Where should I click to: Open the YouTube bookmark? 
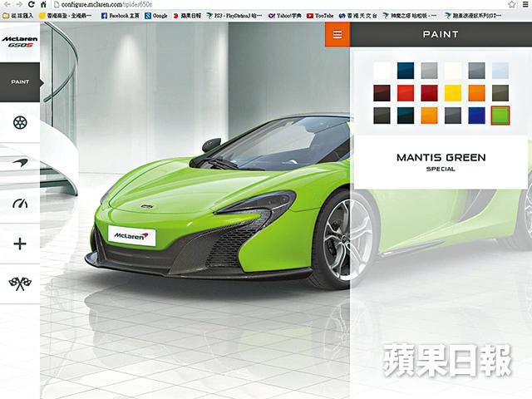coord(320,16)
